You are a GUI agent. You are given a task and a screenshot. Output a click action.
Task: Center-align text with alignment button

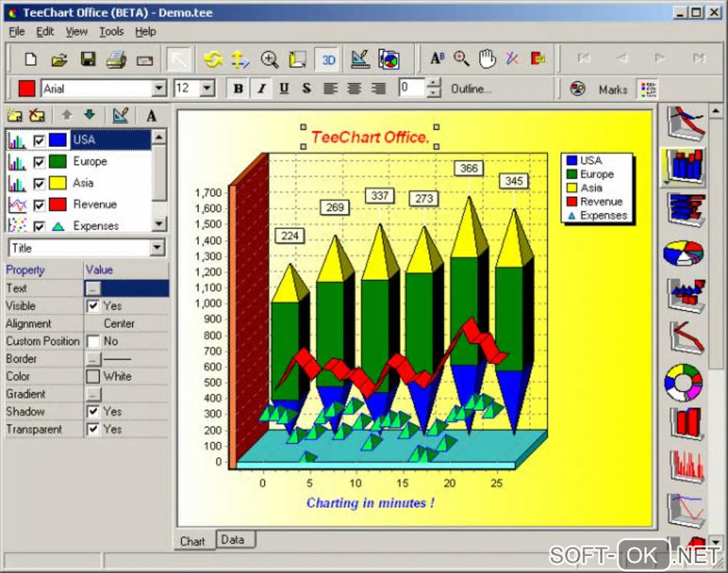(354, 88)
